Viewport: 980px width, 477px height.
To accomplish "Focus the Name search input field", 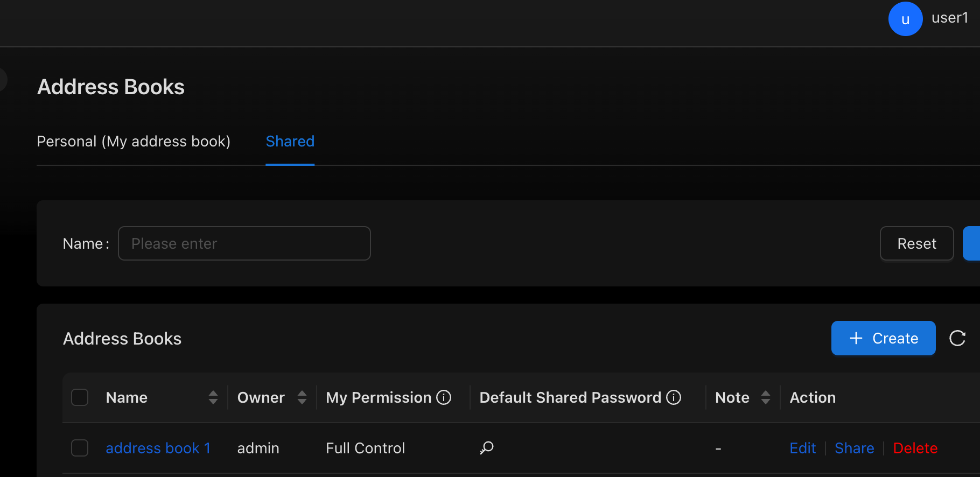I will (244, 243).
